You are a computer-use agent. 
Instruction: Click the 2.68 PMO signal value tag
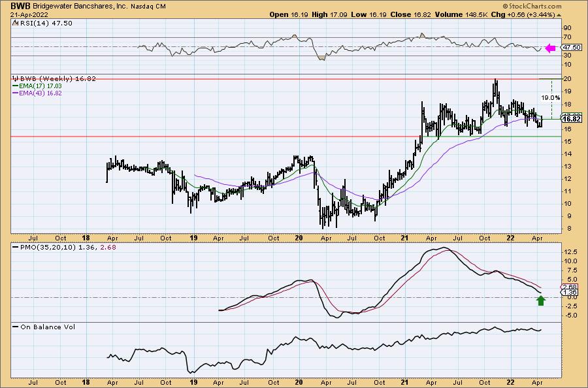570,287
